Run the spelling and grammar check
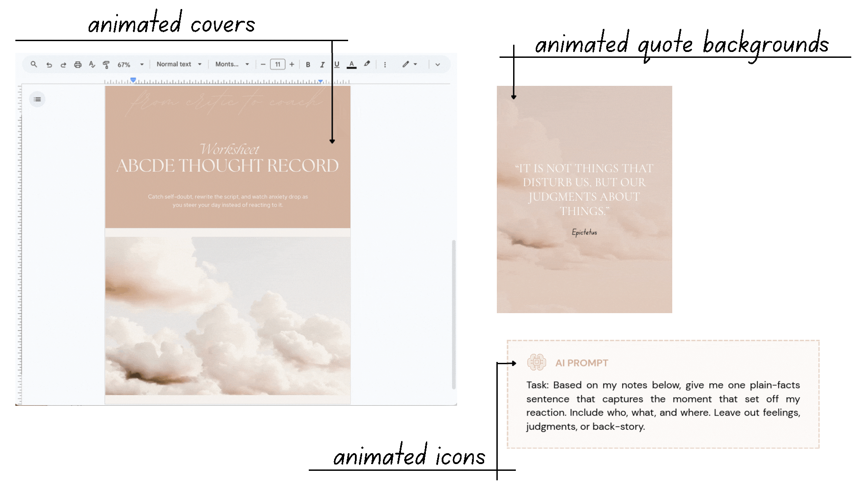The width and height of the screenshot is (868, 488). coord(92,64)
